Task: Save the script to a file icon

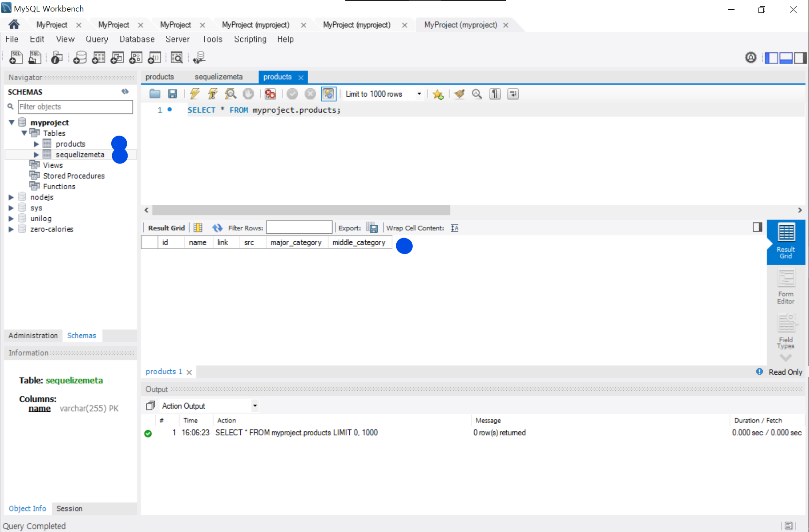Action: [x=172, y=94]
